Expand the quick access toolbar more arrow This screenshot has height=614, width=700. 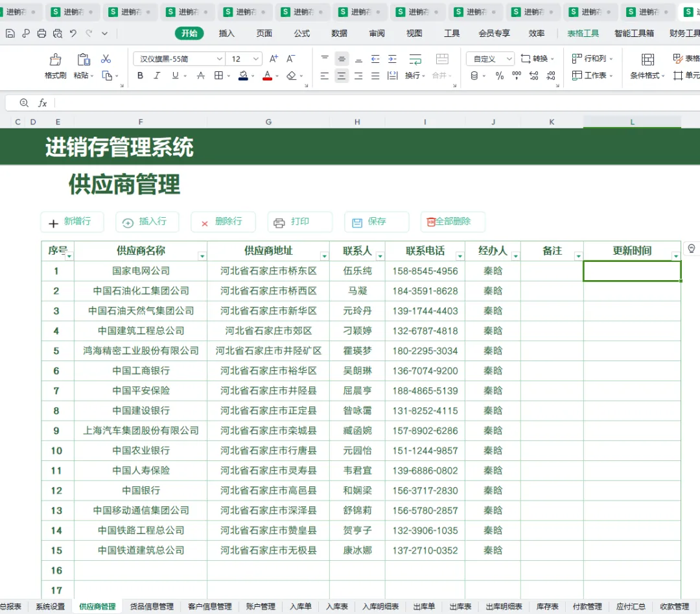(104, 33)
